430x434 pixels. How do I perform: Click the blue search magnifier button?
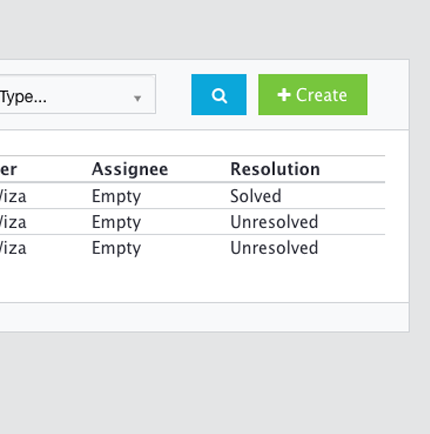(x=219, y=95)
